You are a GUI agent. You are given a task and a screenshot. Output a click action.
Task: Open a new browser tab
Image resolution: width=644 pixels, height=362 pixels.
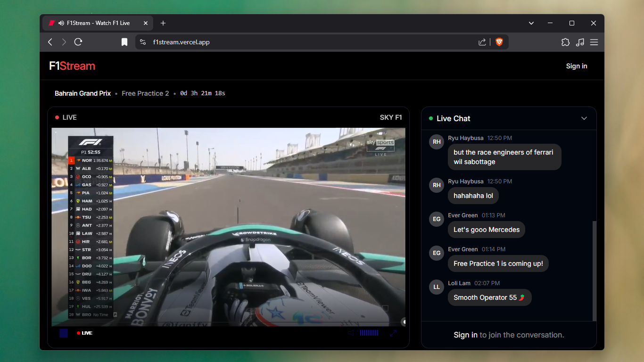pyautogui.click(x=163, y=23)
